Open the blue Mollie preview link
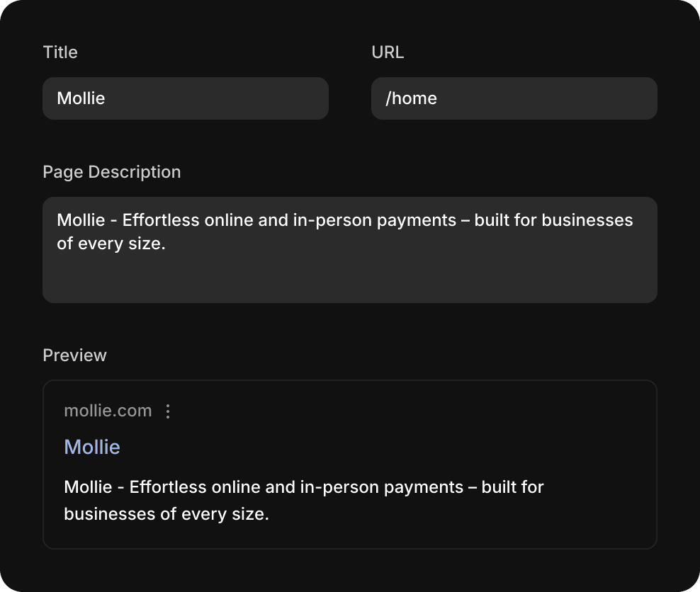The width and height of the screenshot is (700, 592). (92, 447)
